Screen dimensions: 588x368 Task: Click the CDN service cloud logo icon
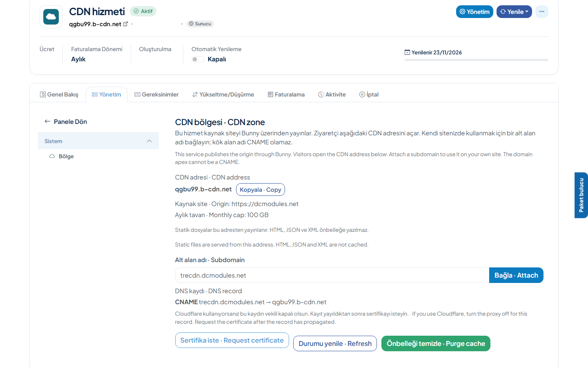[51, 17]
